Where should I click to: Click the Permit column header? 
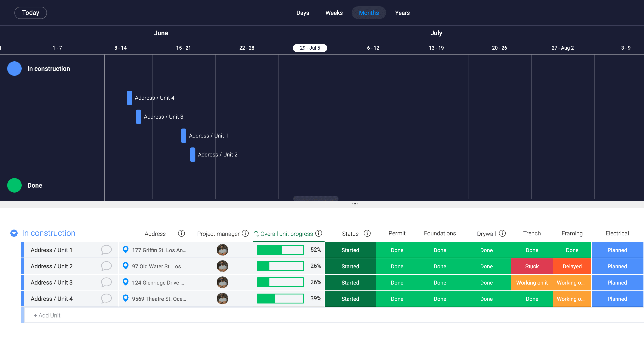397,233
